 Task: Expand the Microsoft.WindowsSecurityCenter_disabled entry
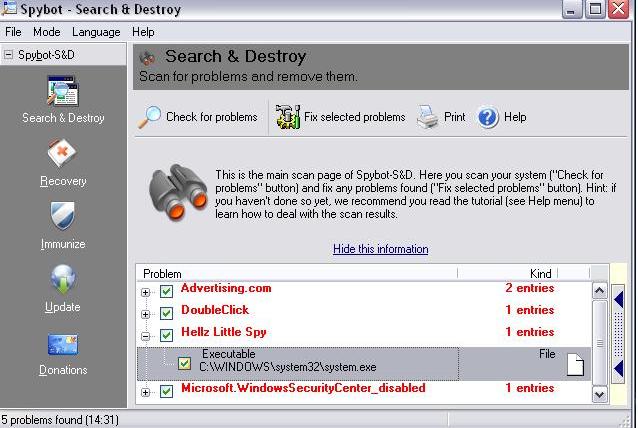146,392
